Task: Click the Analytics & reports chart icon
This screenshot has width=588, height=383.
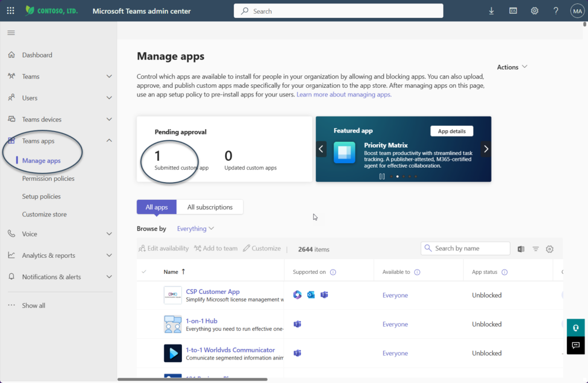Action: [x=11, y=255]
